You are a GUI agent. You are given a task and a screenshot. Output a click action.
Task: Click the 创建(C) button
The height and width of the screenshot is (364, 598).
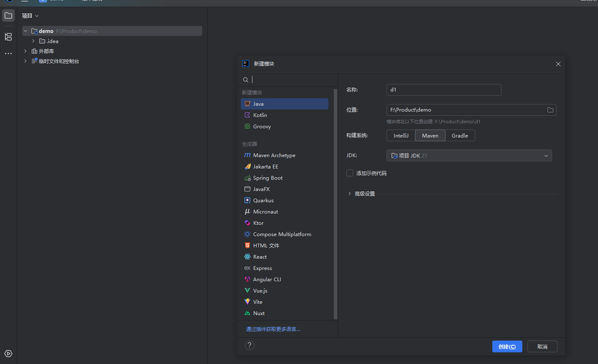(507, 346)
